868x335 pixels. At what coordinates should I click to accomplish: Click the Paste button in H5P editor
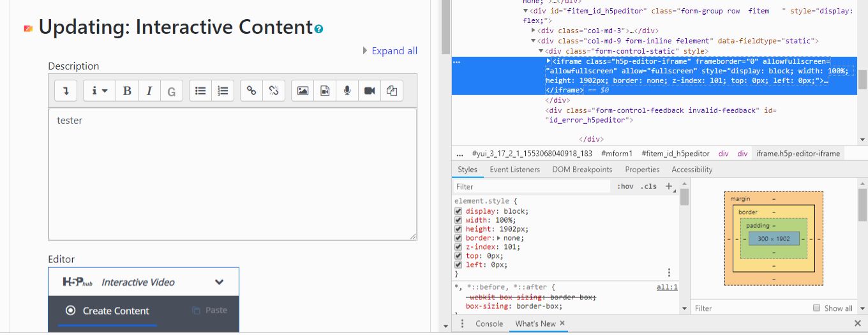point(209,310)
